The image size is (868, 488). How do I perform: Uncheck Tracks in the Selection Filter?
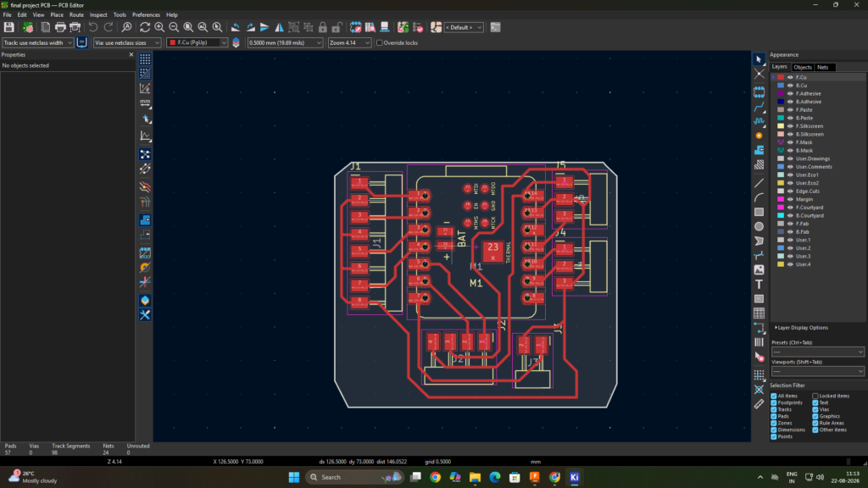point(774,409)
